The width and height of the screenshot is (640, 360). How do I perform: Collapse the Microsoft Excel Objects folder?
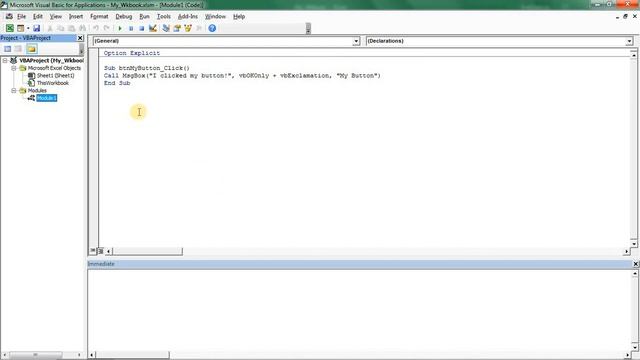point(13,68)
